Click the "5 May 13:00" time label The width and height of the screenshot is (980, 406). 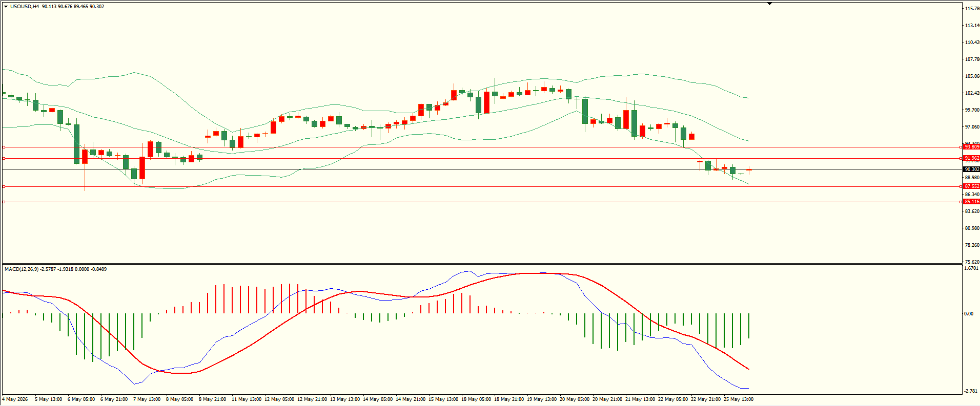point(48,399)
